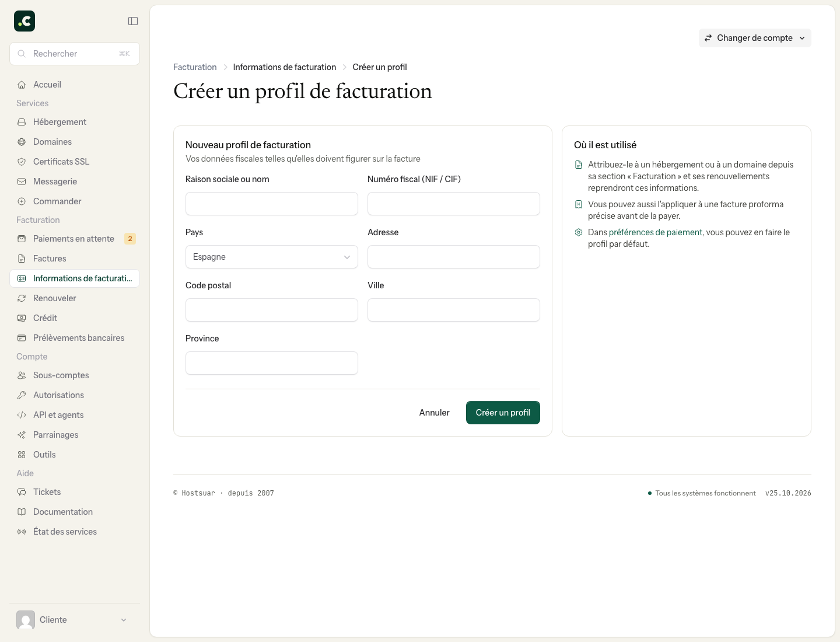The image size is (840, 642).
Task: Click the Renouveler refresh icon
Action: click(22, 298)
